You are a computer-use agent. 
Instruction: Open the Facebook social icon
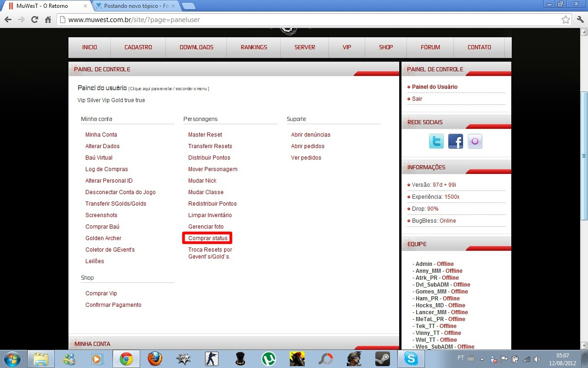(456, 141)
